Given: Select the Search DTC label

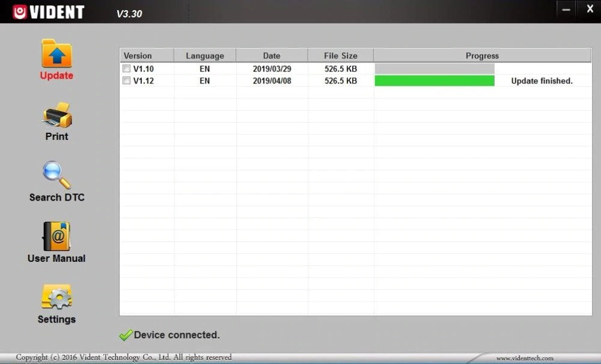Looking at the screenshot, I should pos(56,198).
